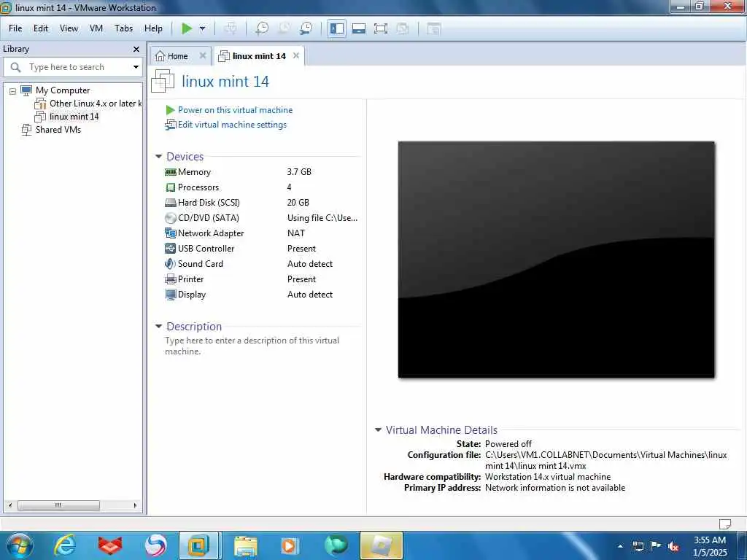The width and height of the screenshot is (747, 560).
Task: Select Other Linux 4.x or later VM
Action: point(96,104)
